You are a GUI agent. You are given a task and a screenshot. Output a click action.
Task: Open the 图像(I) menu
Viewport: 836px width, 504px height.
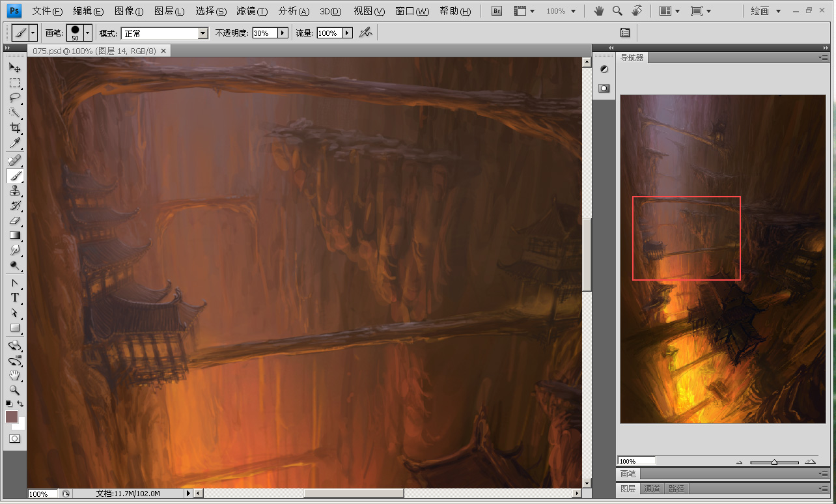click(129, 11)
